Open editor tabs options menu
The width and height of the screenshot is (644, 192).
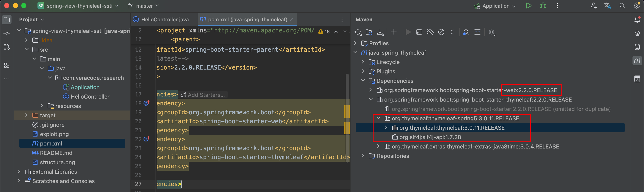(342, 20)
